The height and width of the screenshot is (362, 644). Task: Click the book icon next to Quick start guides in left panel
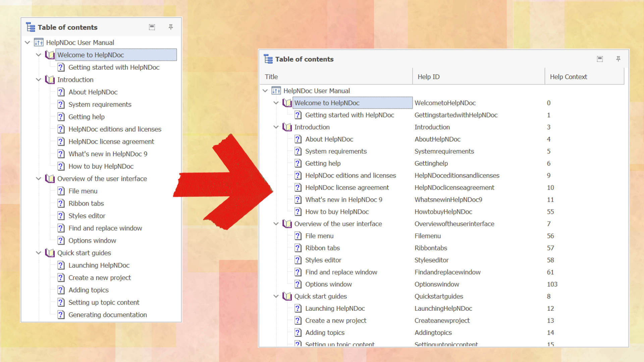[x=50, y=253]
